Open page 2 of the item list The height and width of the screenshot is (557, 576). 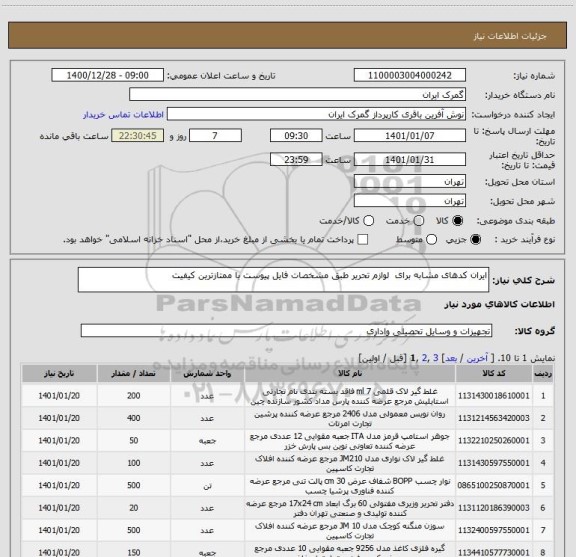point(424,358)
